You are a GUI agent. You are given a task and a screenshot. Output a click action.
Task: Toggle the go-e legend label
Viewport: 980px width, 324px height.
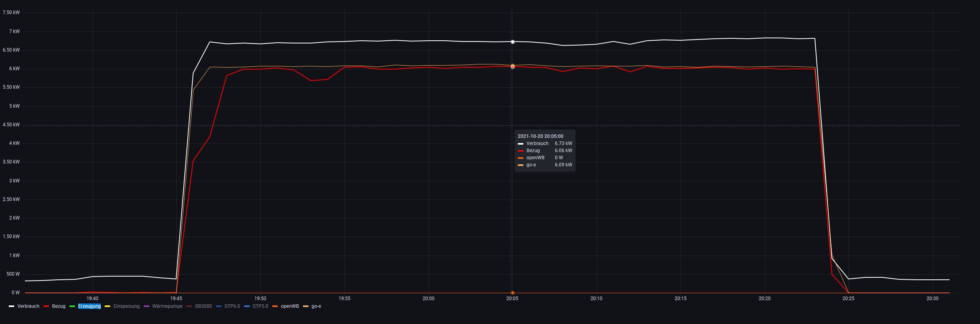(316, 306)
